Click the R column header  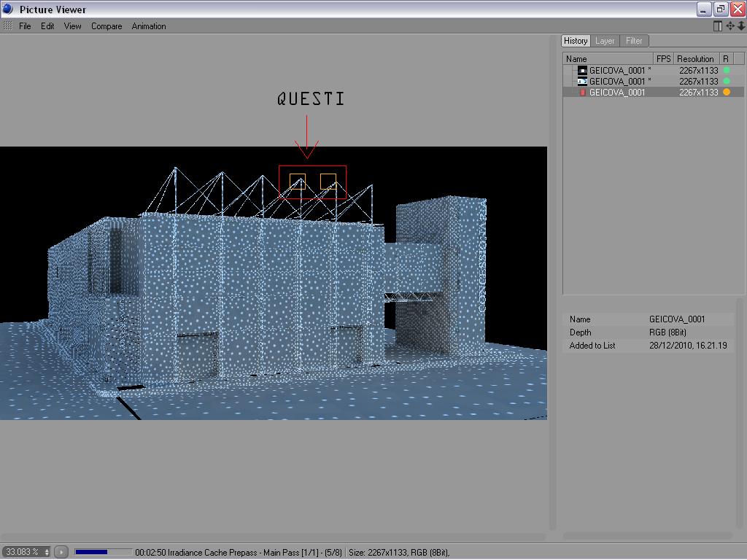pyautogui.click(x=726, y=58)
